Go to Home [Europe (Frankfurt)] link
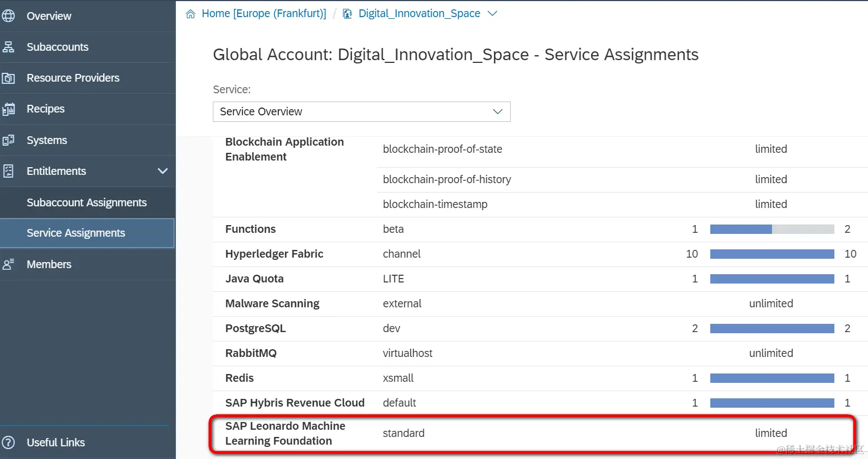 coord(264,14)
